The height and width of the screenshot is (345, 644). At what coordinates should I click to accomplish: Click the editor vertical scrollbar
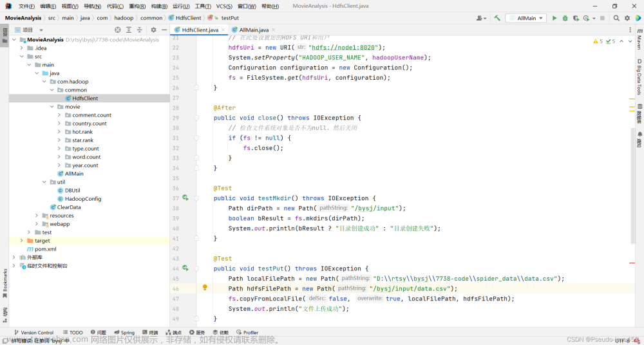point(632,185)
